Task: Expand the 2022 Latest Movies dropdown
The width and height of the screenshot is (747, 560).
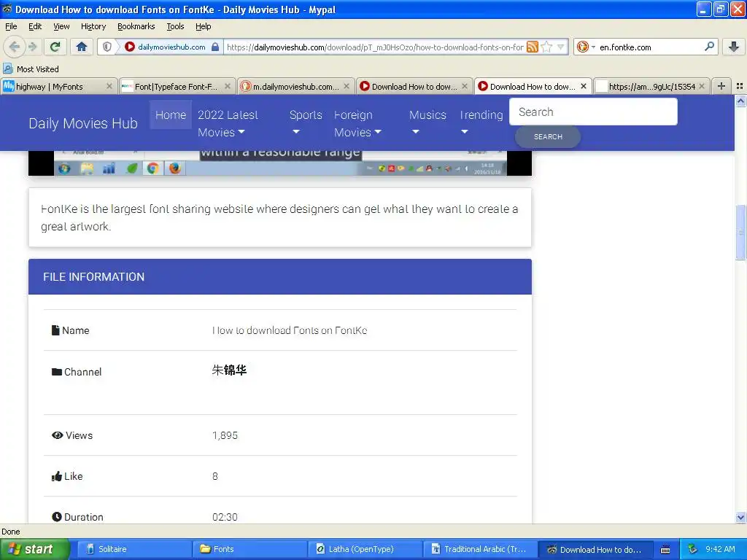Action: tap(228, 123)
